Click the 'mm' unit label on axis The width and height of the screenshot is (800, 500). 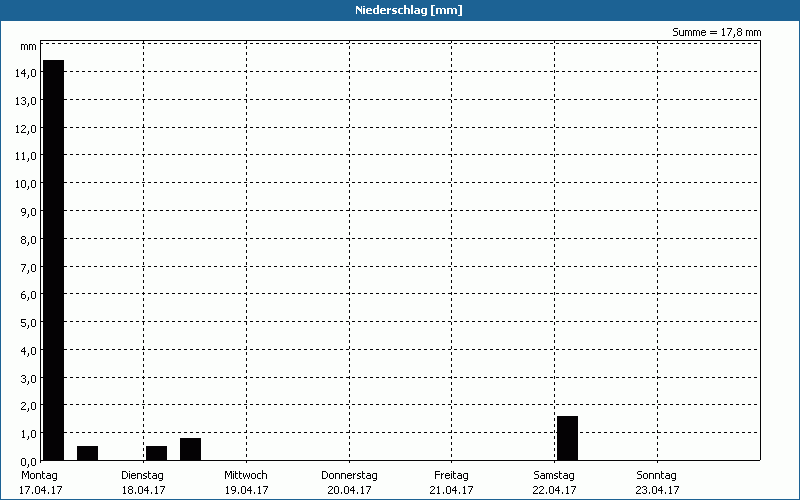point(29,47)
